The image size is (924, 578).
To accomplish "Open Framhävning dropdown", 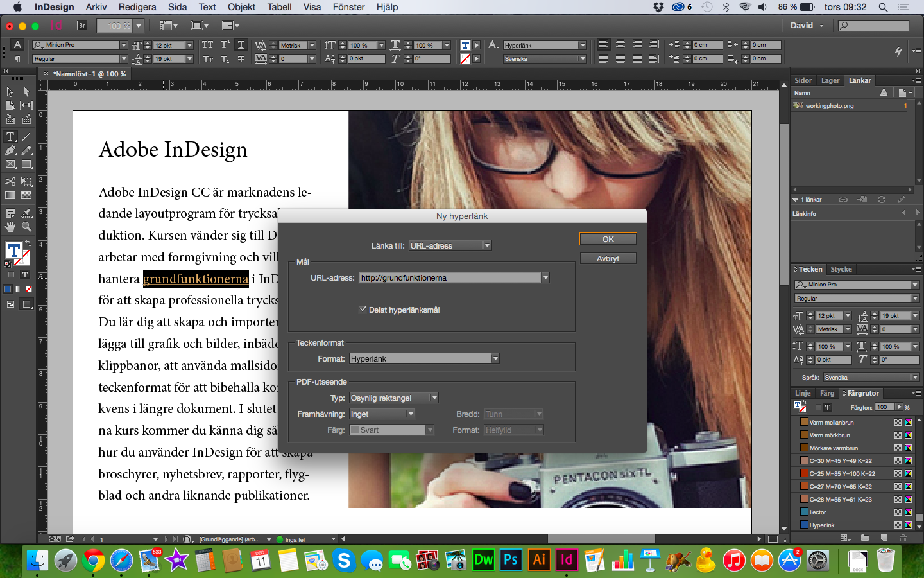I will coord(382,414).
